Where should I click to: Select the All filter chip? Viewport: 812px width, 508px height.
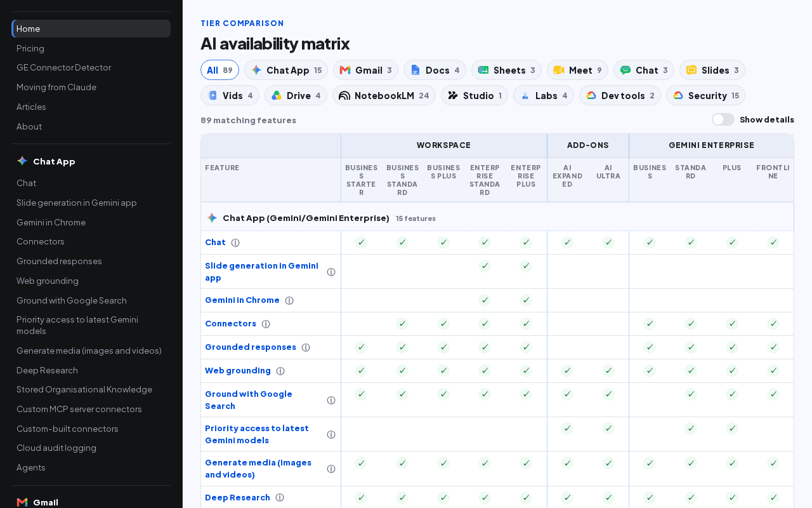[219, 70]
